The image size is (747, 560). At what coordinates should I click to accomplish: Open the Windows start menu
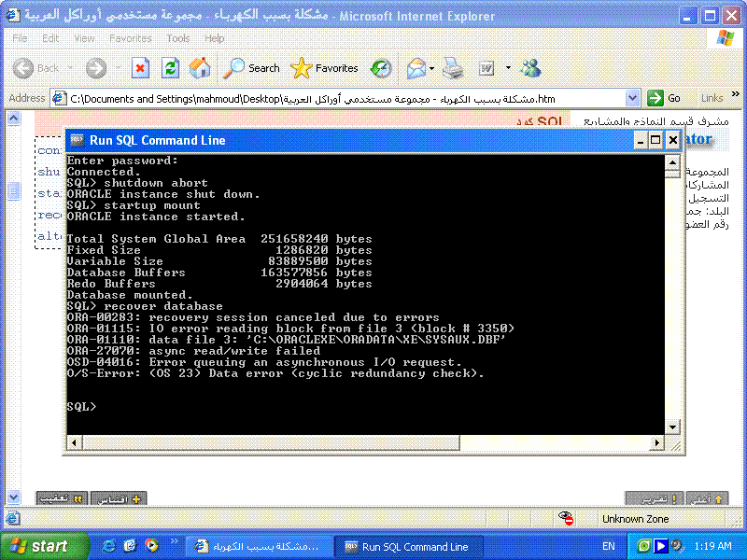click(x=39, y=546)
